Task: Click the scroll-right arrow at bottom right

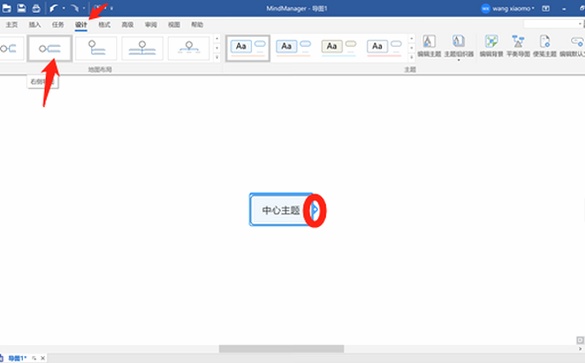Action: 580,348
